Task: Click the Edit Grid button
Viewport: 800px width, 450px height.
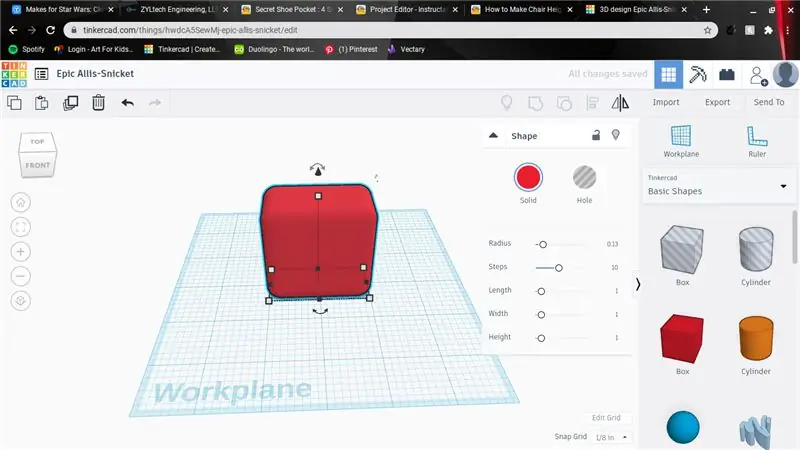Action: click(606, 417)
